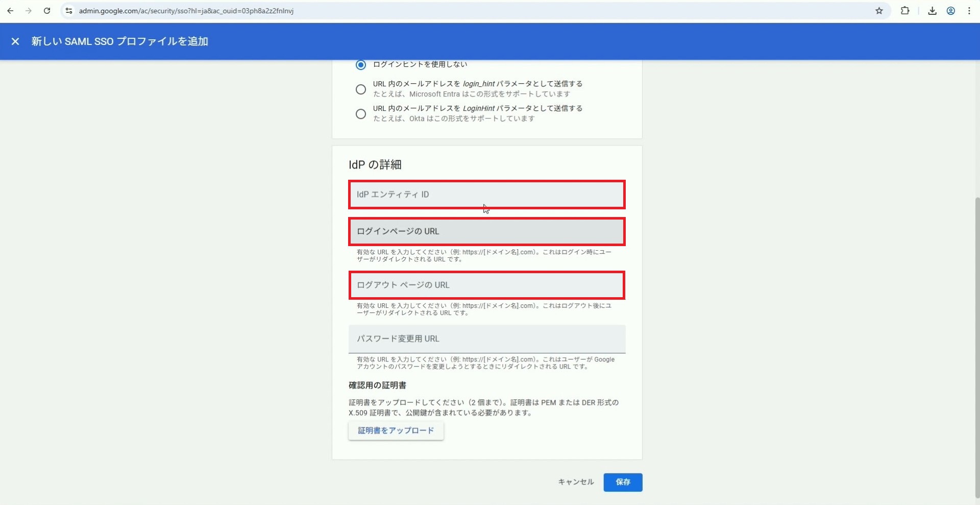Image resolution: width=980 pixels, height=505 pixels.
Task: Open the Chrome three-dot menu
Action: 969,11
